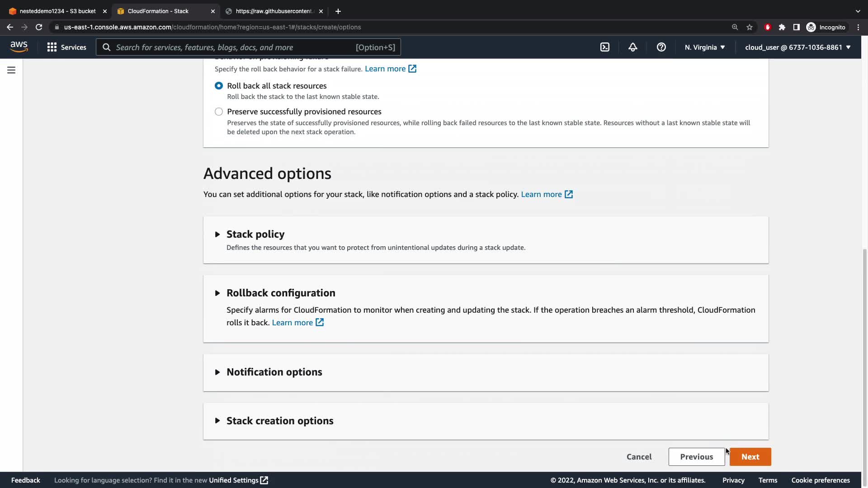
Task: Open the help question mark icon
Action: tap(661, 47)
